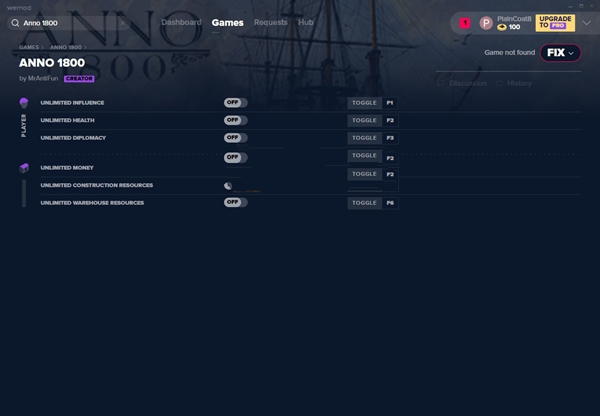Click TOGGLE button for Unlimited Warehouse Resources
The image size is (600, 416).
364,203
